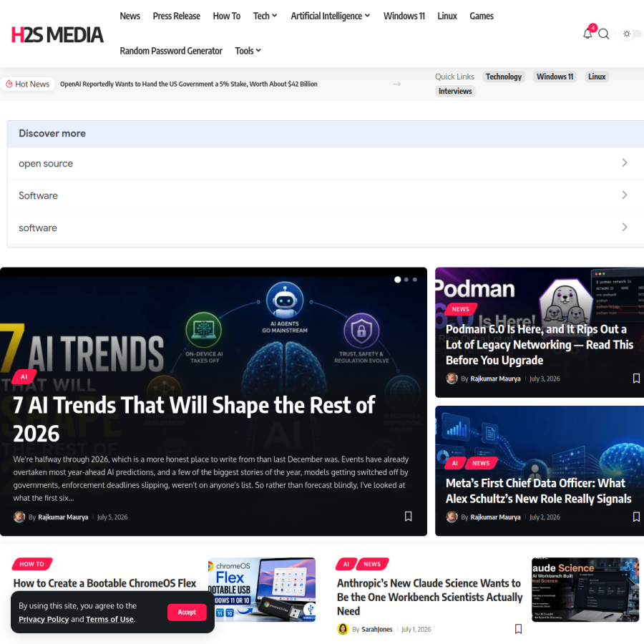Open the Windows 11 nav menu item

[x=404, y=16]
